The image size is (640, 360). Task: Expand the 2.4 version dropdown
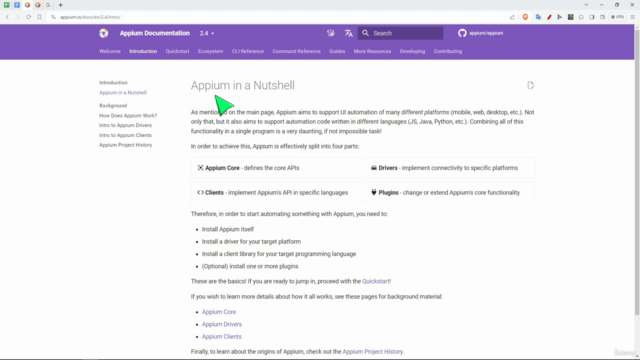point(207,33)
